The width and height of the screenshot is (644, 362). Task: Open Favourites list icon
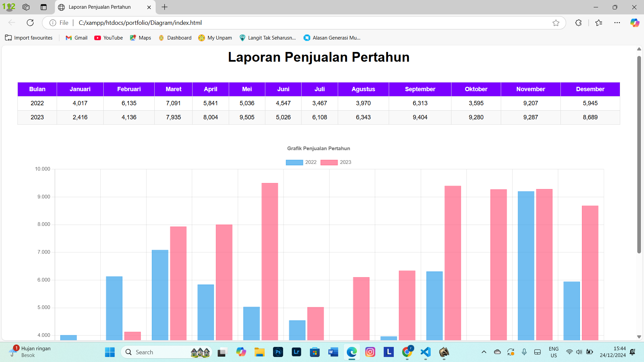coord(599,23)
